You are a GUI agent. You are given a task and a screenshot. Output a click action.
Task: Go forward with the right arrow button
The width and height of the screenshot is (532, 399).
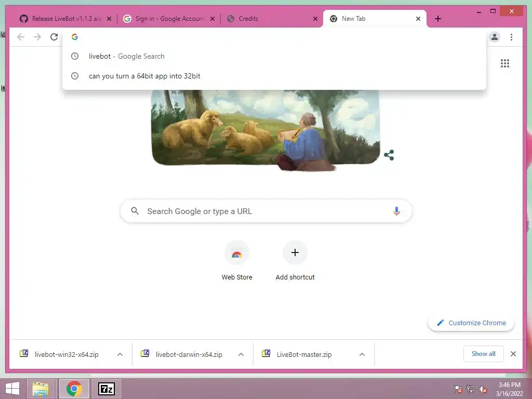pos(37,37)
